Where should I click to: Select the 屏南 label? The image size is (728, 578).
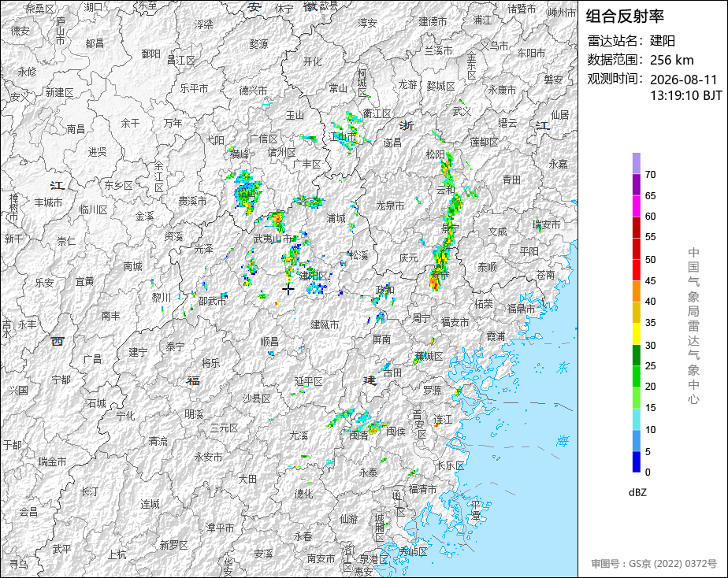[x=381, y=339]
